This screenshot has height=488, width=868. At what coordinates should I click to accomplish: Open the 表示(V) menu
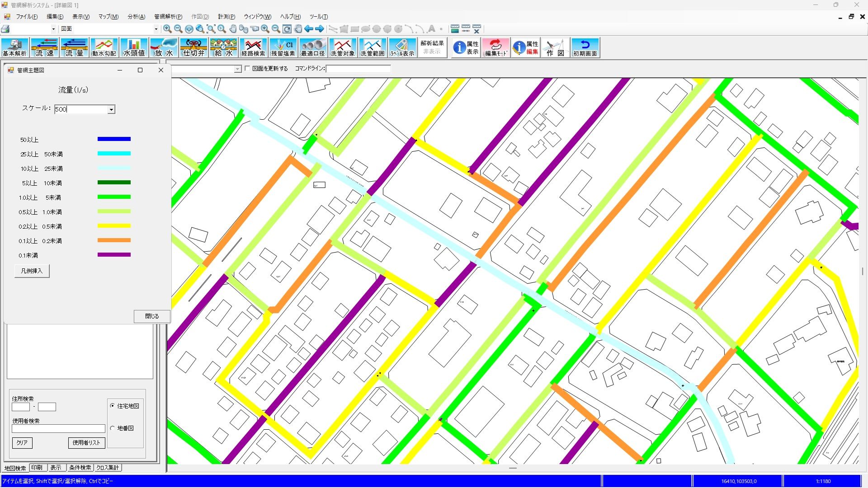click(x=81, y=17)
